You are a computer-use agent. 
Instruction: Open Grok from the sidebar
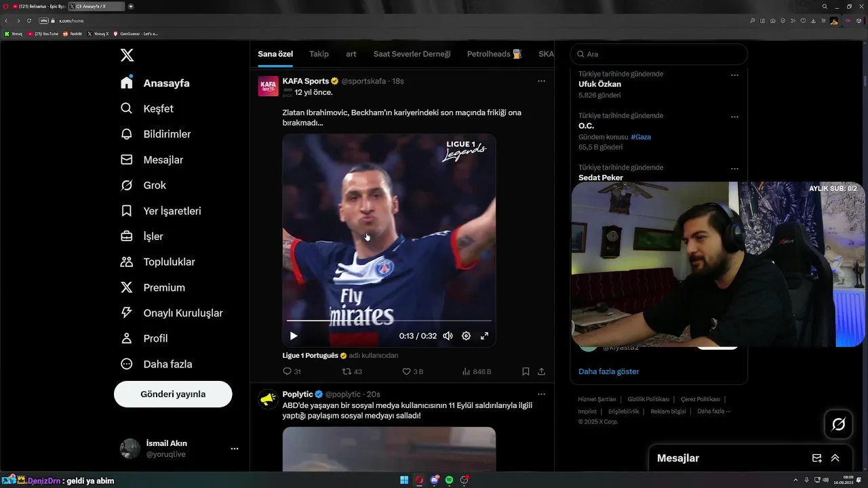point(143,185)
